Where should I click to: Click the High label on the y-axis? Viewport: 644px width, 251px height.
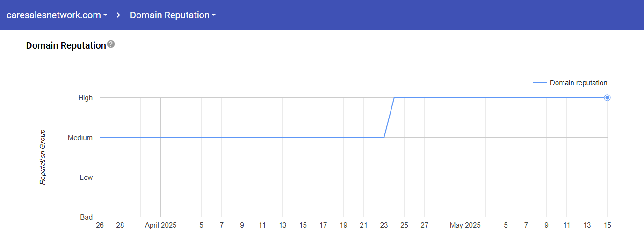86,98
